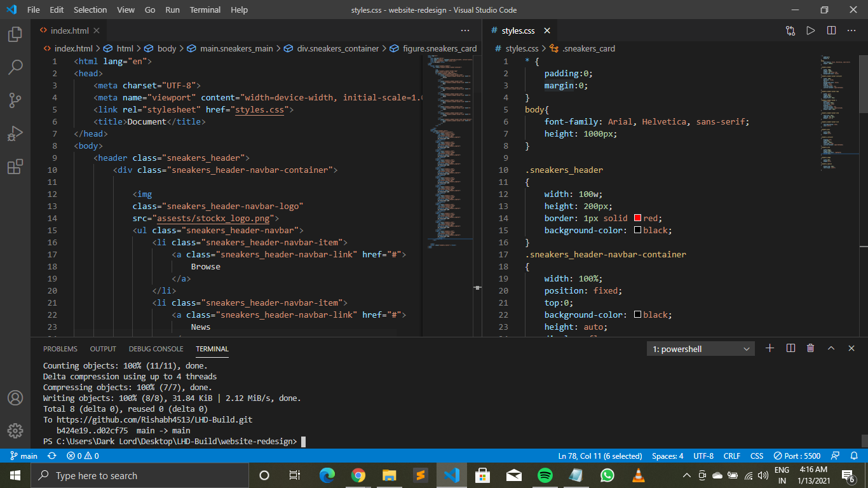Open the Source Control view

click(15, 100)
